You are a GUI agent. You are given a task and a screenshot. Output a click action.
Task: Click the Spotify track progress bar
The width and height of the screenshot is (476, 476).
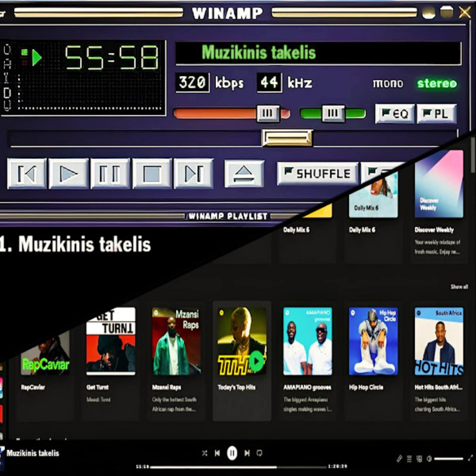click(238, 467)
